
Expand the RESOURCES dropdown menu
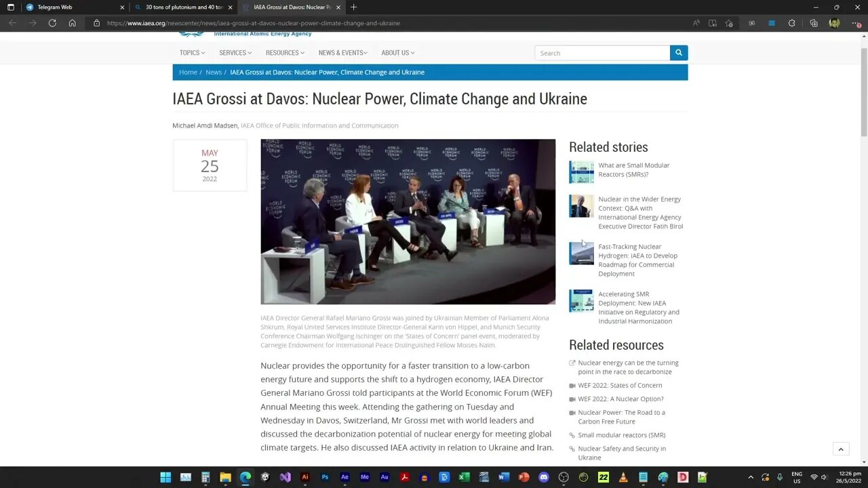pyautogui.click(x=285, y=53)
